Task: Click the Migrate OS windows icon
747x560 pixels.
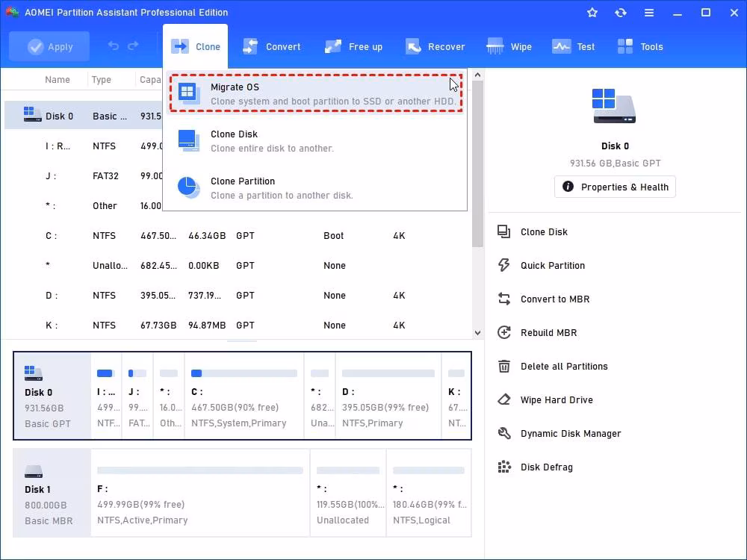Action: tap(189, 93)
